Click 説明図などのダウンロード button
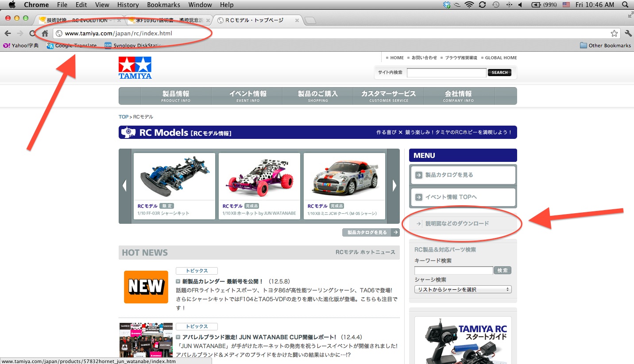 tap(463, 224)
